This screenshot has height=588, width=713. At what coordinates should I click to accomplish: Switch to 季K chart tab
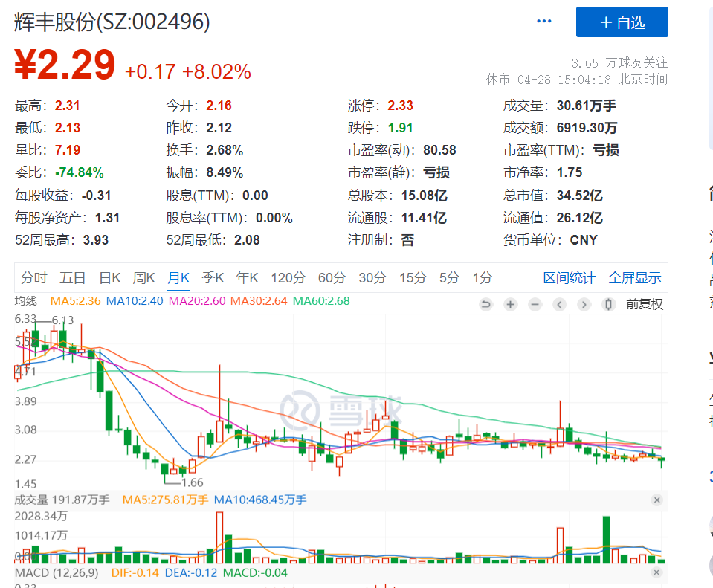(213, 277)
